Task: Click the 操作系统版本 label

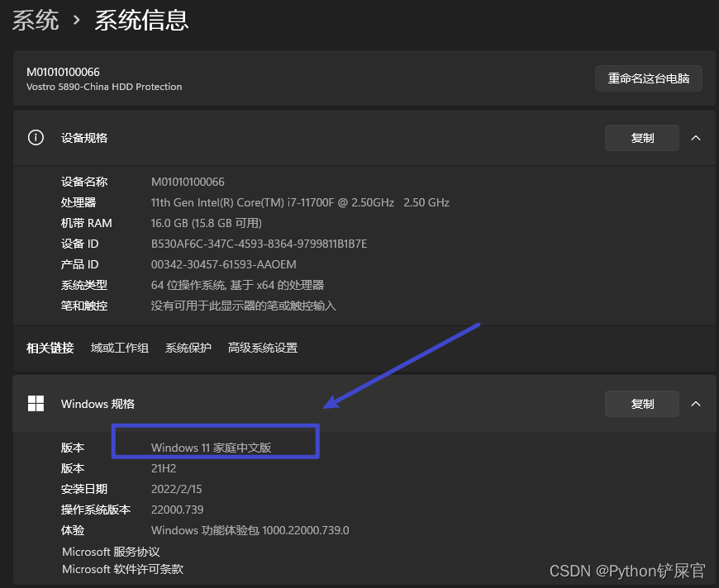Action: tap(96, 510)
